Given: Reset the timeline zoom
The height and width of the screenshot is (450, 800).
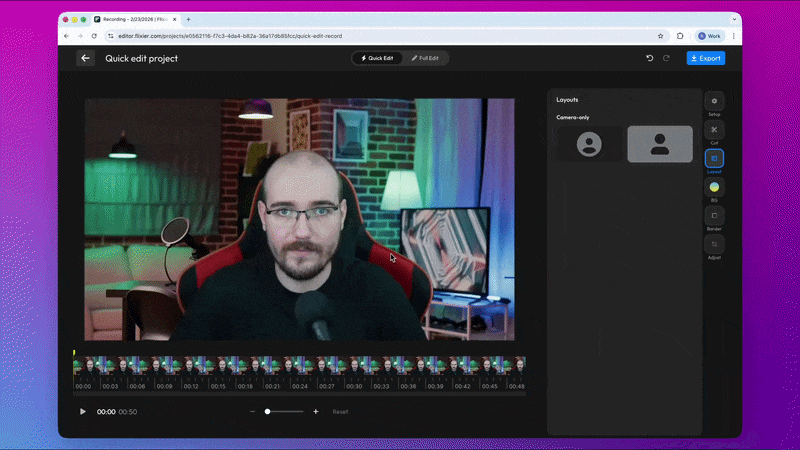Looking at the screenshot, I should click(x=340, y=412).
